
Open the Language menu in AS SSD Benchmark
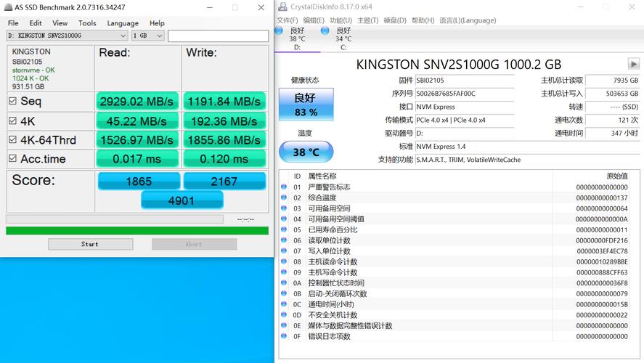click(123, 23)
